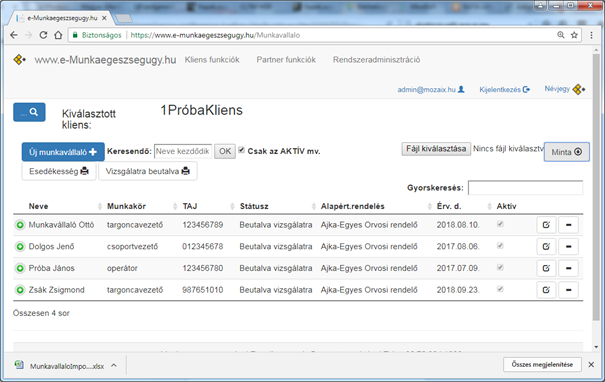Focus the Keresendő name search field
Viewport: 605px width, 382px height.
click(x=183, y=151)
